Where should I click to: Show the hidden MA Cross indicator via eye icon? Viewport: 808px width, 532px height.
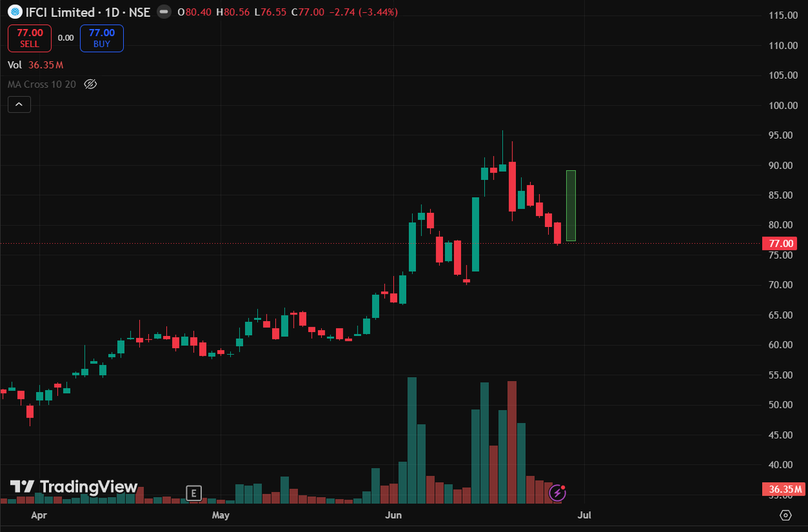pos(90,84)
